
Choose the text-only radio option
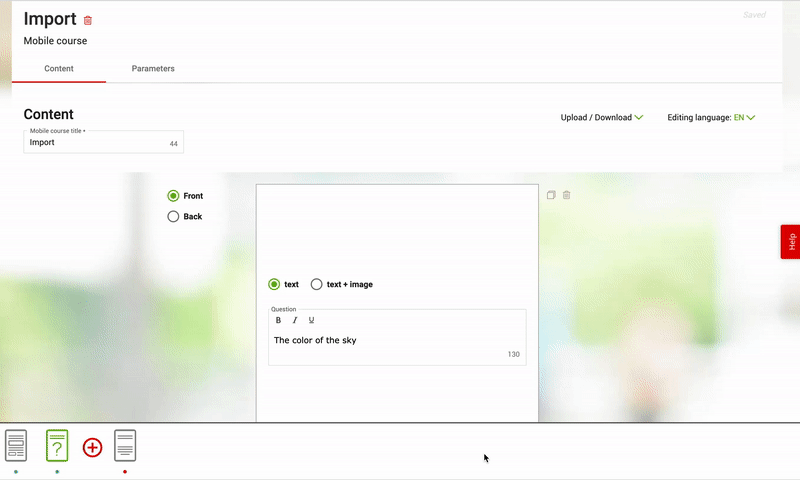click(x=274, y=284)
